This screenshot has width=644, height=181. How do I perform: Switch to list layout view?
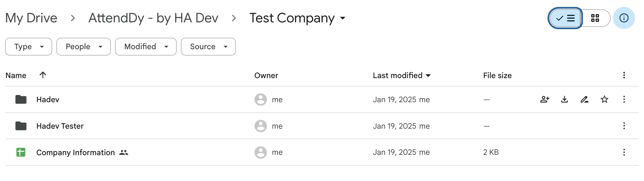click(565, 18)
